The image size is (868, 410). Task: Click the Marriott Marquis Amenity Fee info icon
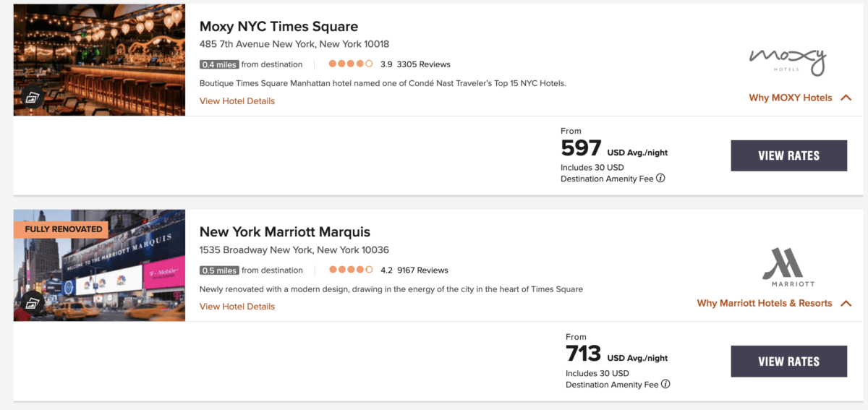(665, 384)
